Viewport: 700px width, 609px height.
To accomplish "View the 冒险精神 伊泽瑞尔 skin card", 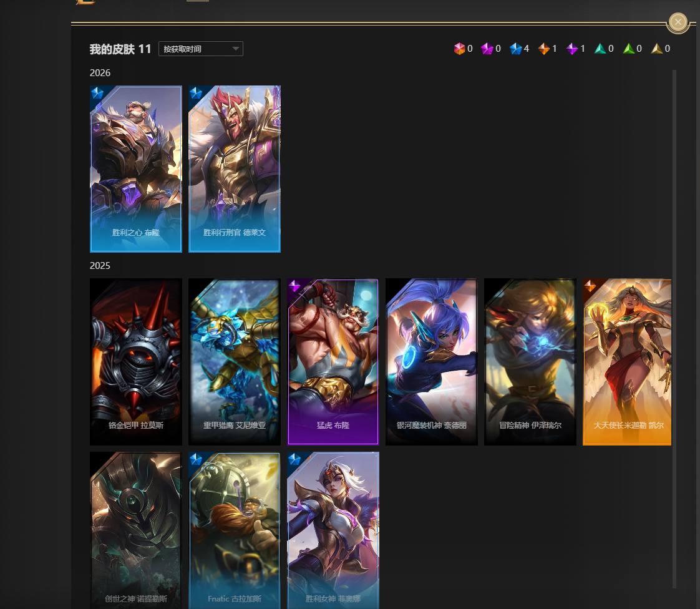I will (x=530, y=362).
